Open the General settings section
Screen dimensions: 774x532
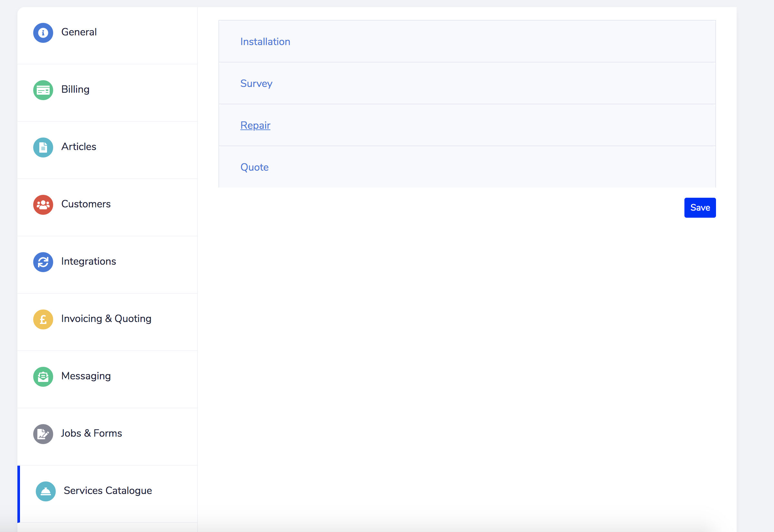pyautogui.click(x=107, y=36)
